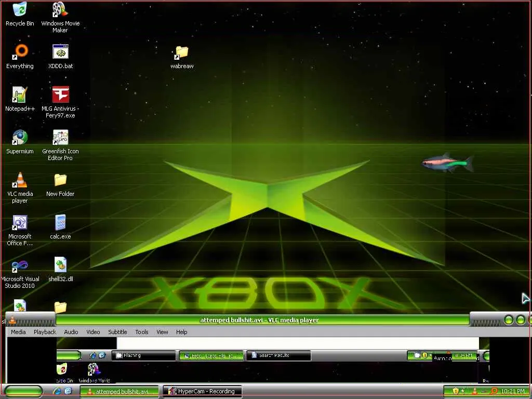The image size is (532, 399).
Task: Select the Notepad++ desktop shortcut
Action: pos(20,99)
